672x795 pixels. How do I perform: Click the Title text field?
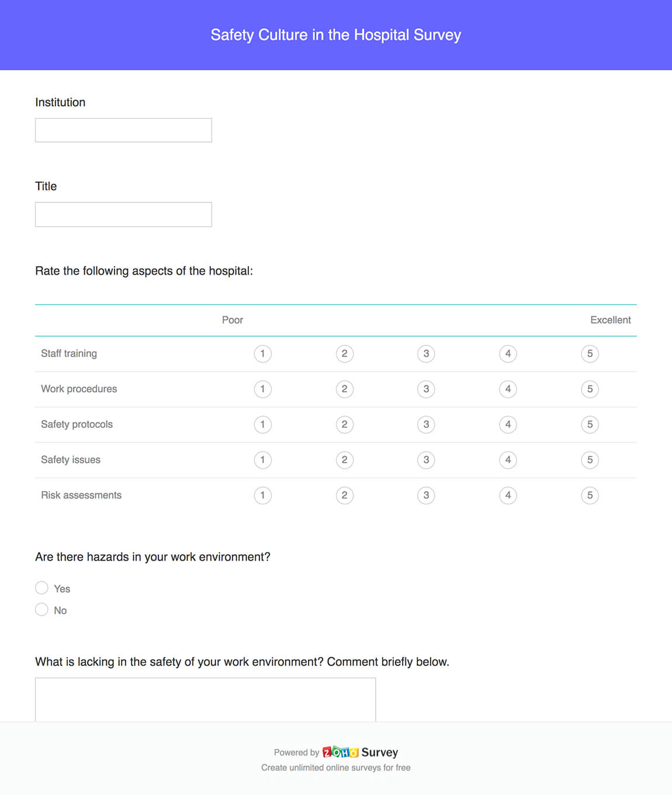click(x=123, y=214)
